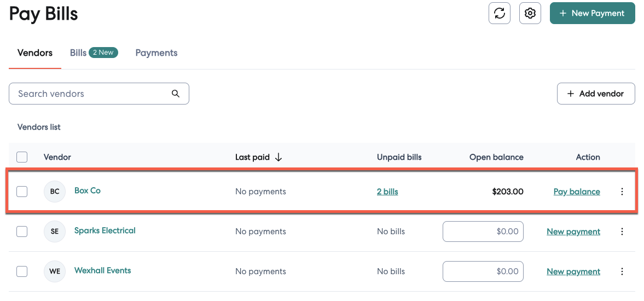Click the BC vendor avatar
Viewport: 644px width, 301px height.
coord(55,192)
